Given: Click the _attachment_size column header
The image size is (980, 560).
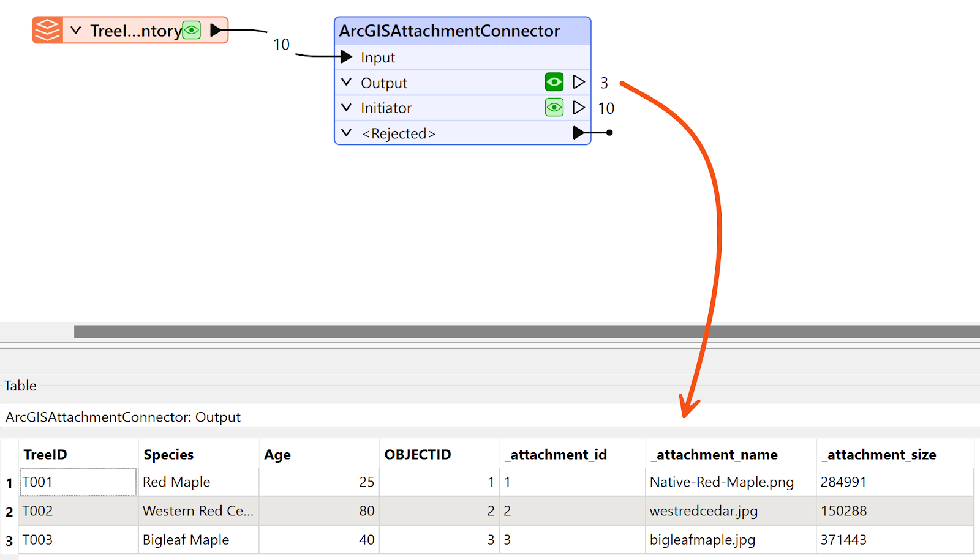Looking at the screenshot, I should coord(895,454).
